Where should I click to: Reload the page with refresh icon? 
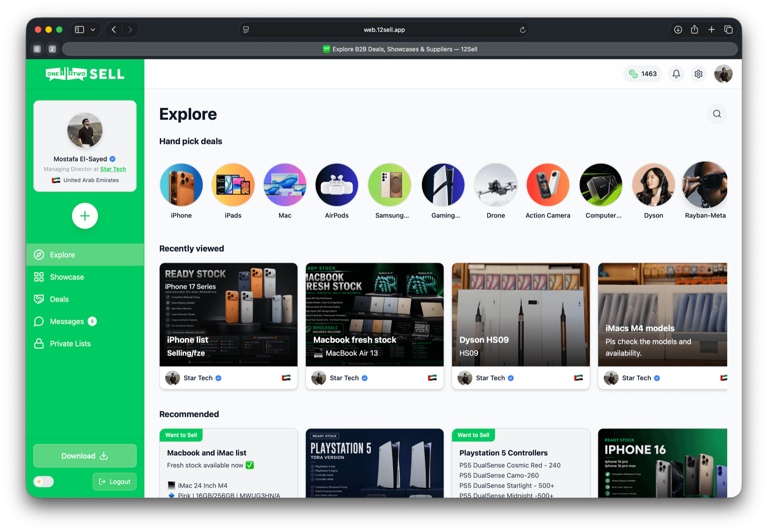pos(522,30)
